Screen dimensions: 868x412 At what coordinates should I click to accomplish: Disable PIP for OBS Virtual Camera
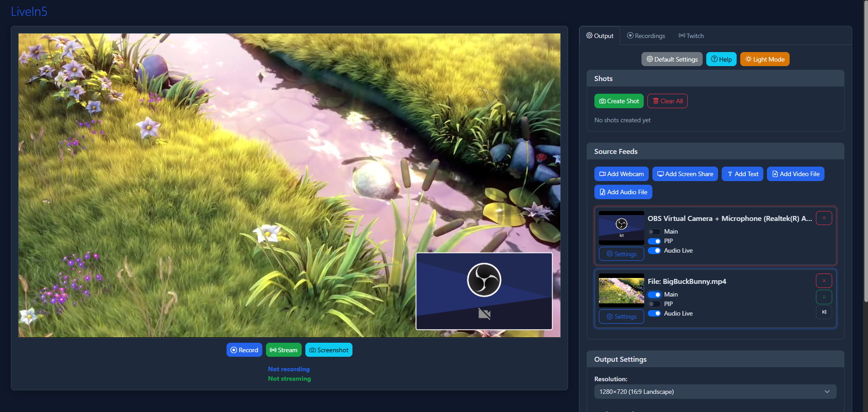click(654, 241)
